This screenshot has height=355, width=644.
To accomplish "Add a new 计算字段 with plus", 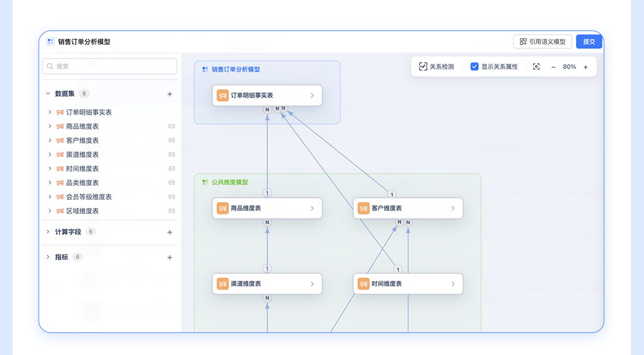I will point(169,232).
